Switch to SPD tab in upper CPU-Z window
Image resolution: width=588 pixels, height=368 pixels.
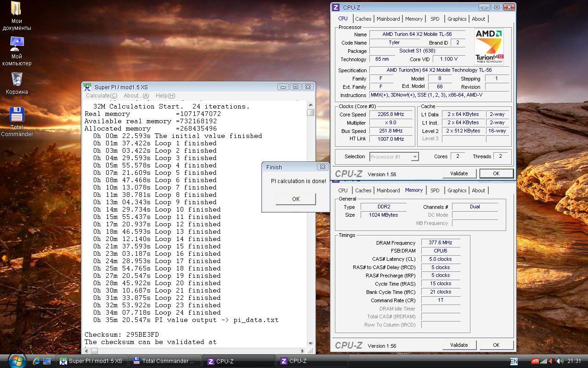coord(435,19)
